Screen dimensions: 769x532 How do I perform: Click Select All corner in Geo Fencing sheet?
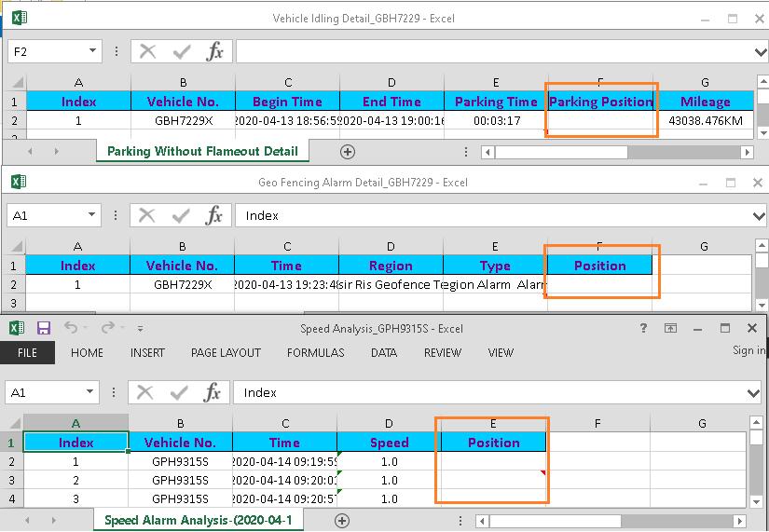click(x=17, y=247)
